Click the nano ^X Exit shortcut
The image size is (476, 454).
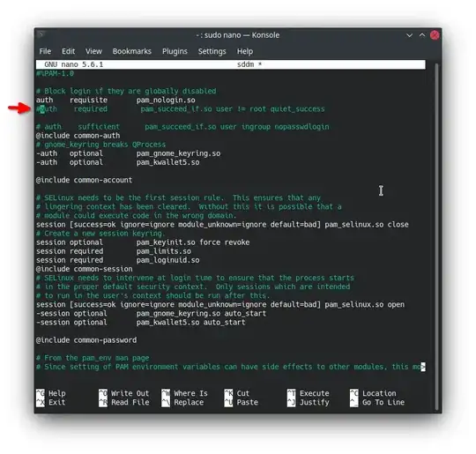51,402
